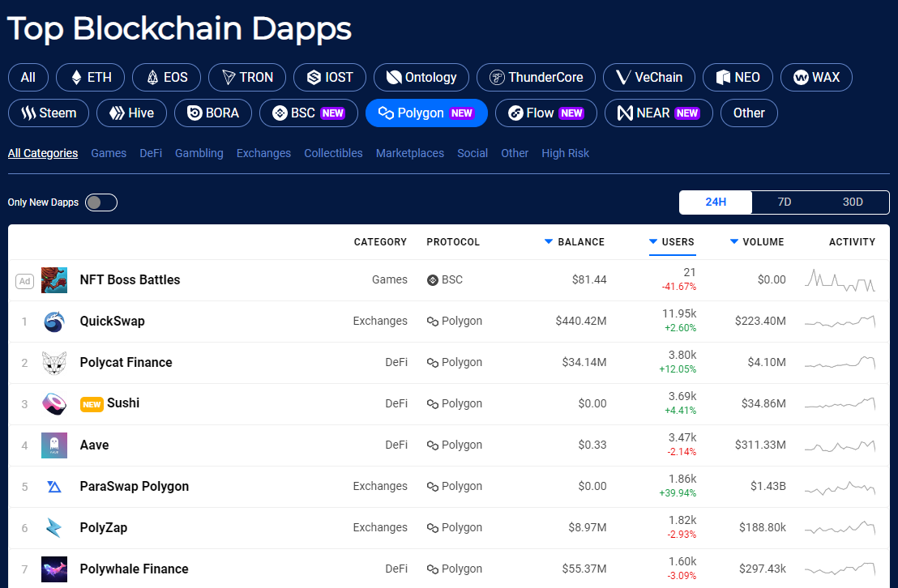Click the PolyZap lightning bolt icon
Viewport: 898px width, 588px height.
[x=53, y=528]
